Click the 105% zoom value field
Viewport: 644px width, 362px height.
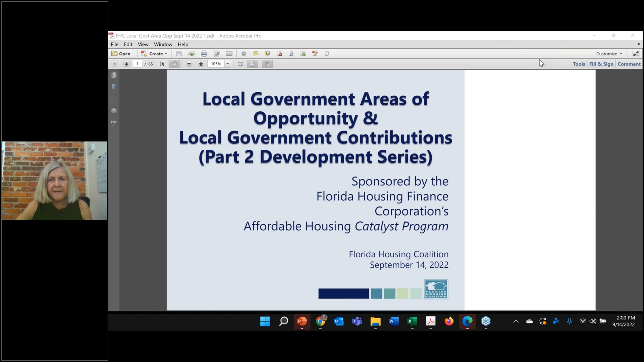(216, 64)
